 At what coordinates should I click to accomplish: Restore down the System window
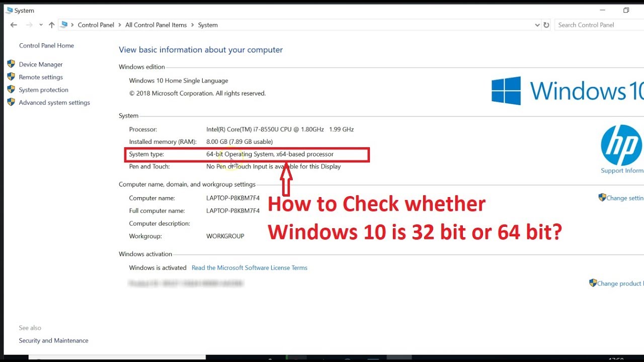(x=626, y=10)
